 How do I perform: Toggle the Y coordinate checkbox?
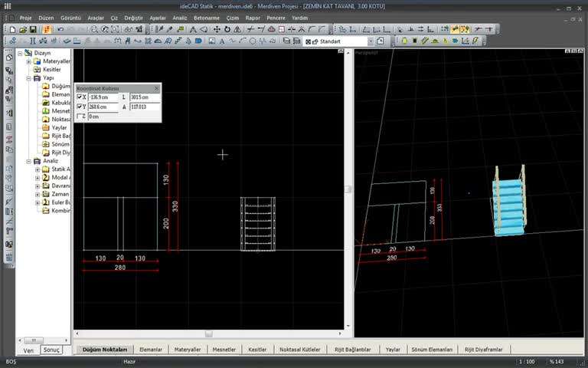pos(79,107)
